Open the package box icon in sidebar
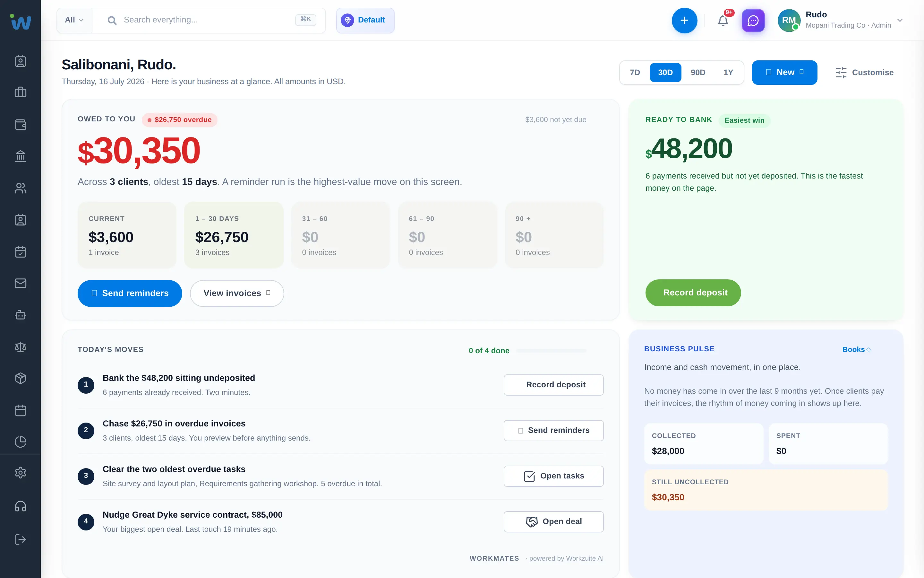 pos(20,379)
